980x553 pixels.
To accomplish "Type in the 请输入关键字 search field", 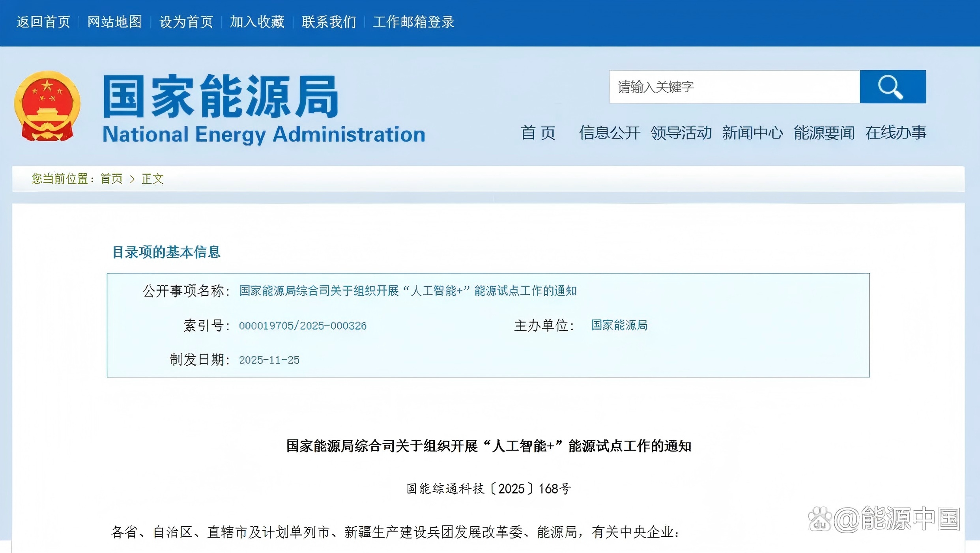I will pos(734,87).
